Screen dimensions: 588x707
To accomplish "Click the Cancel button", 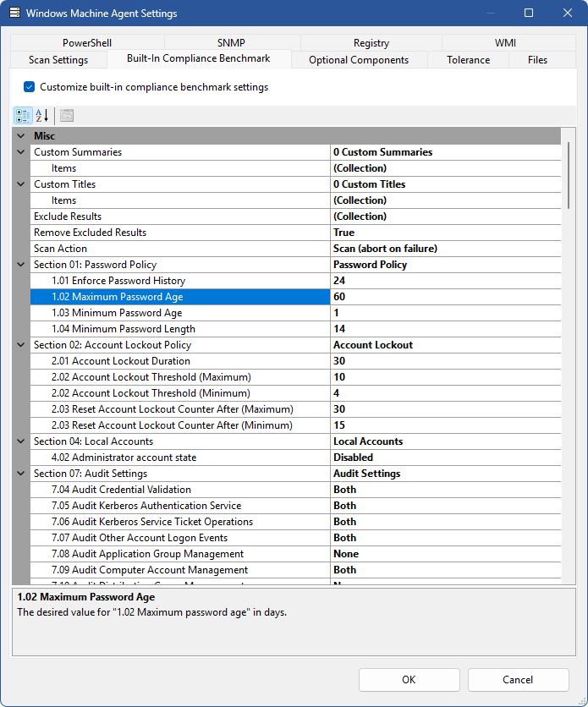I will point(518,679).
